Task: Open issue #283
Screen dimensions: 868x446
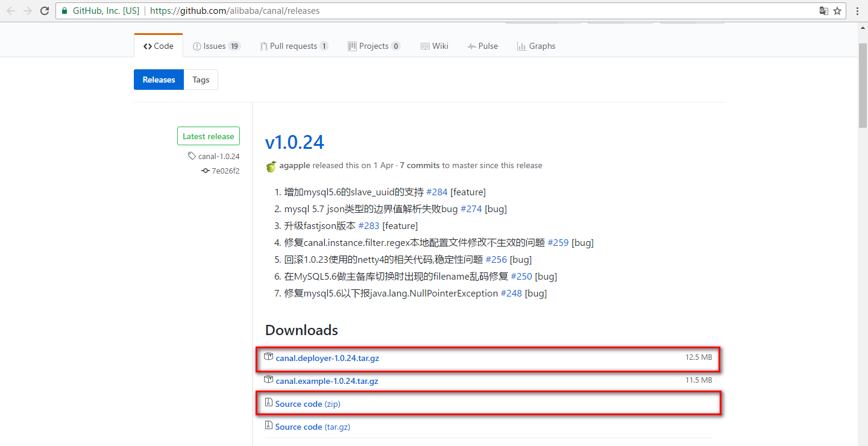Action: (x=369, y=225)
